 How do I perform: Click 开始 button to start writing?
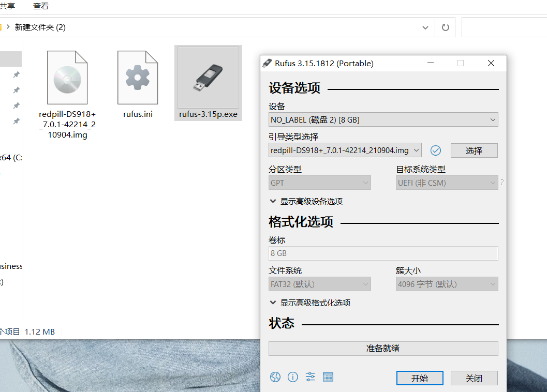click(x=420, y=378)
